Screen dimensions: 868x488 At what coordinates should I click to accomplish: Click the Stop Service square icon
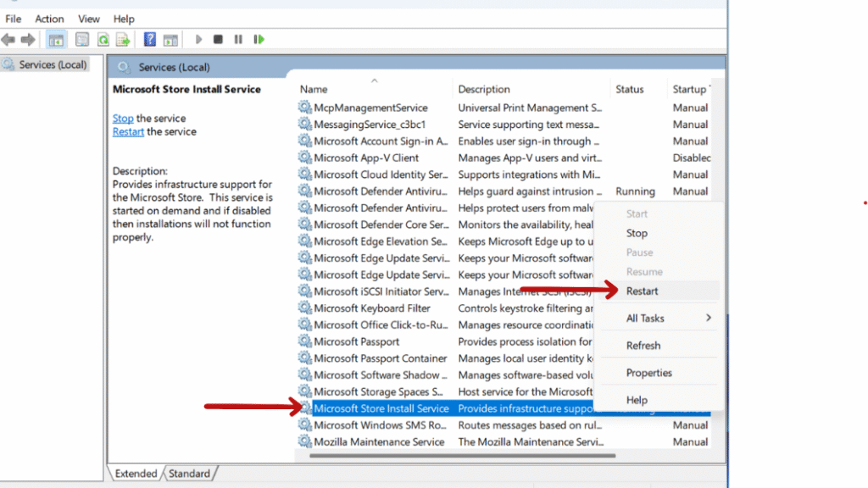[x=218, y=39]
